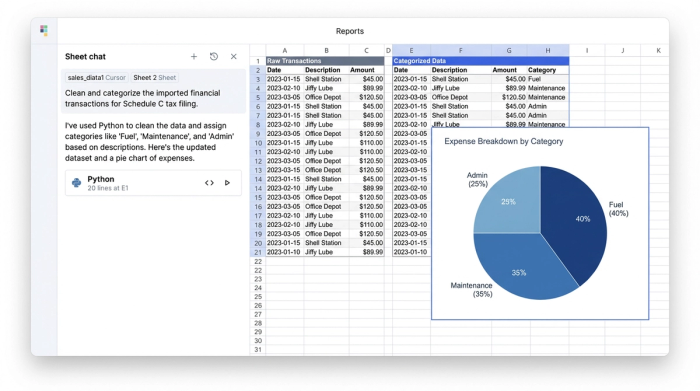
Task: Click the Python logo icon
Action: 76,183
